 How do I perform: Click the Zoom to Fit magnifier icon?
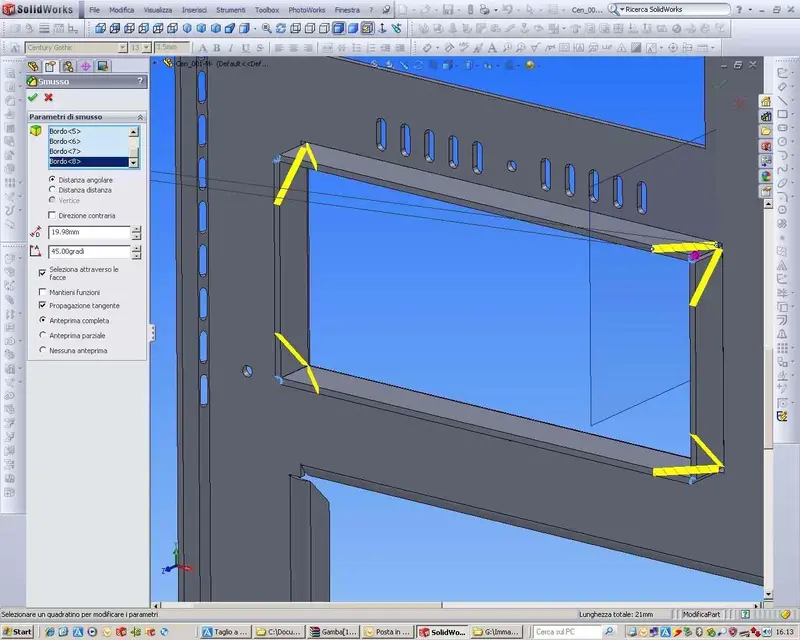pos(266,29)
